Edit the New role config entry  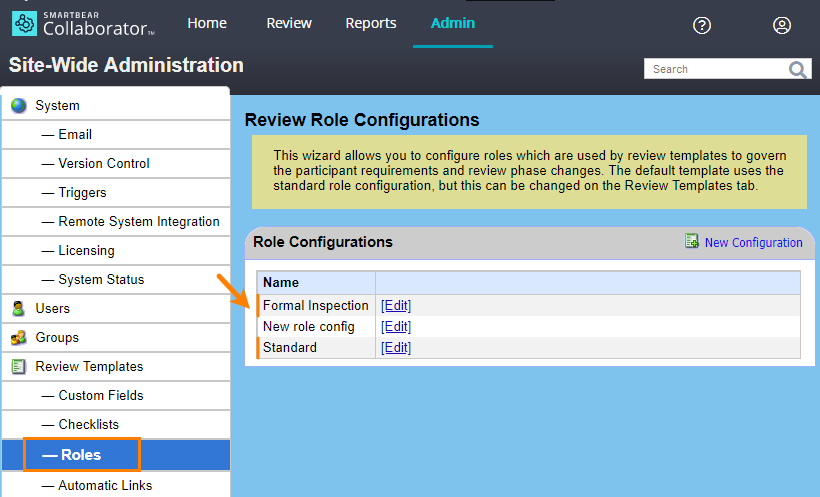coord(396,327)
